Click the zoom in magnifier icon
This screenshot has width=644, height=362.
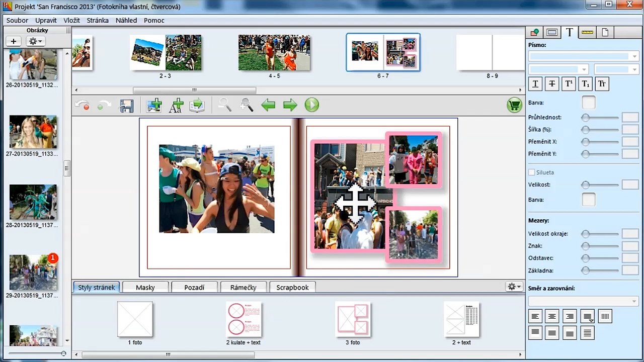pyautogui.click(x=247, y=105)
